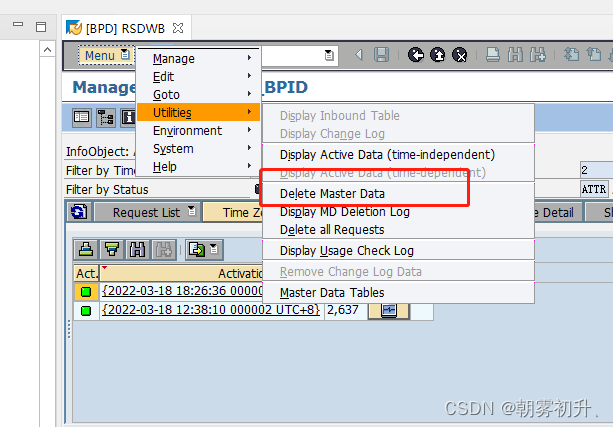Click the save disk icon
The width and height of the screenshot is (613, 427).
tap(381, 55)
